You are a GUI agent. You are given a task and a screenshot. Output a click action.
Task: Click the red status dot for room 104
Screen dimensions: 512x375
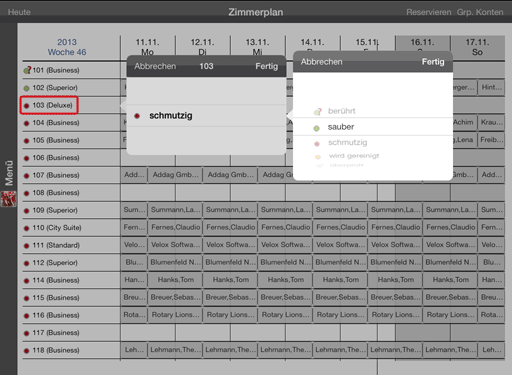point(26,123)
